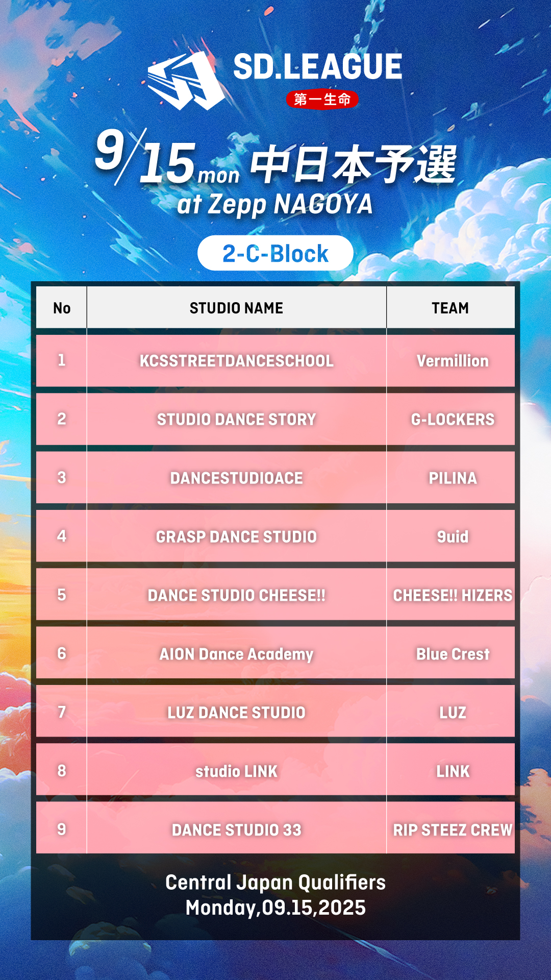The image size is (551, 980).
Task: Click Central Japan Qualifiers footer text
Action: point(275,883)
